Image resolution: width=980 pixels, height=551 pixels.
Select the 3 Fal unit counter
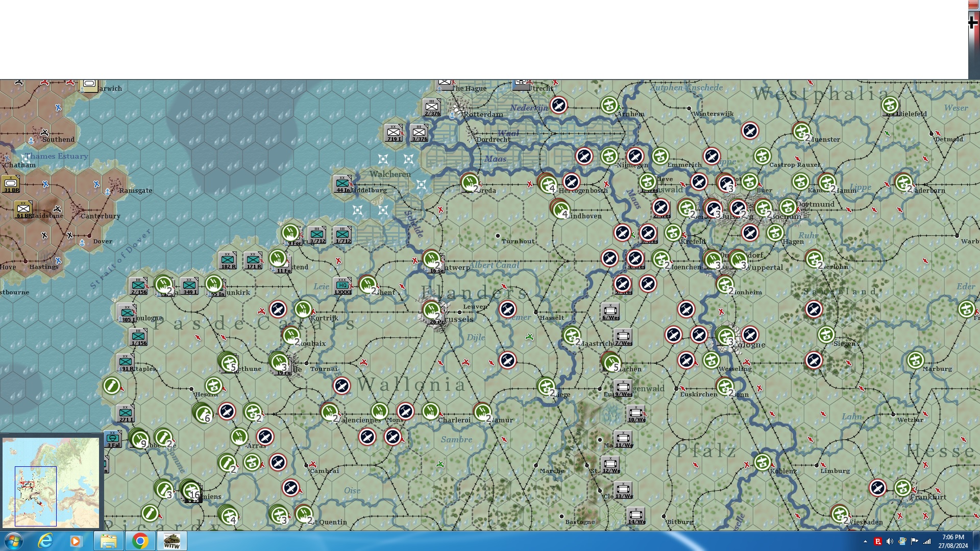pos(113,439)
